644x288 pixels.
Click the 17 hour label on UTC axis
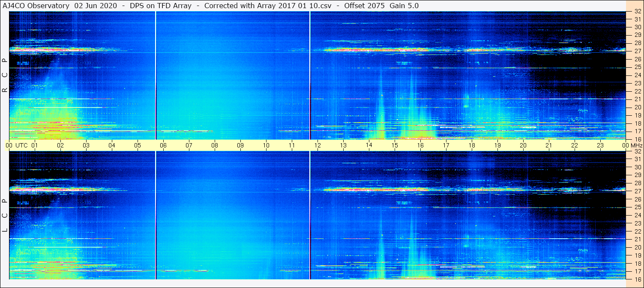pyautogui.click(x=446, y=145)
